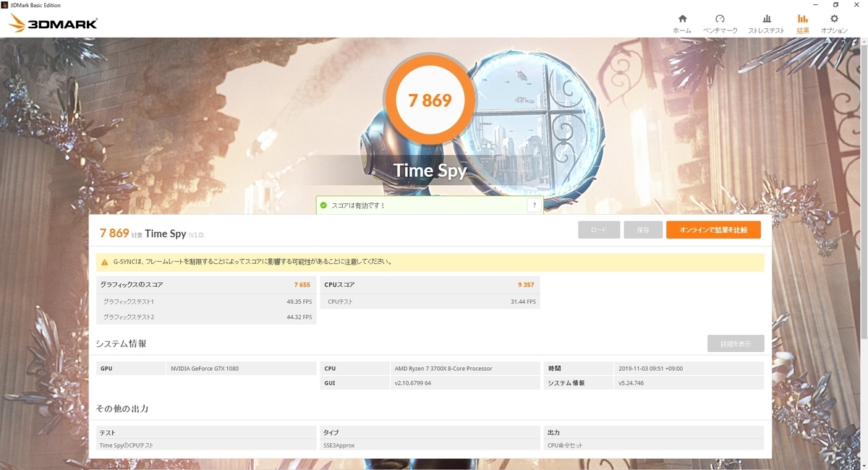Click the Time SpyのCPUテスト cell
Screen dimensions: 868x470
206,445
